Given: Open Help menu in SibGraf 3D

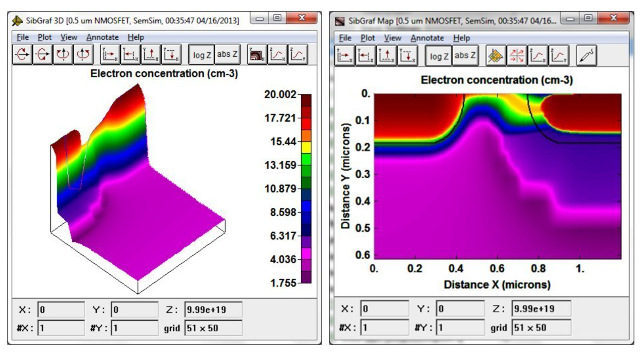Looking at the screenshot, I should pos(136,37).
